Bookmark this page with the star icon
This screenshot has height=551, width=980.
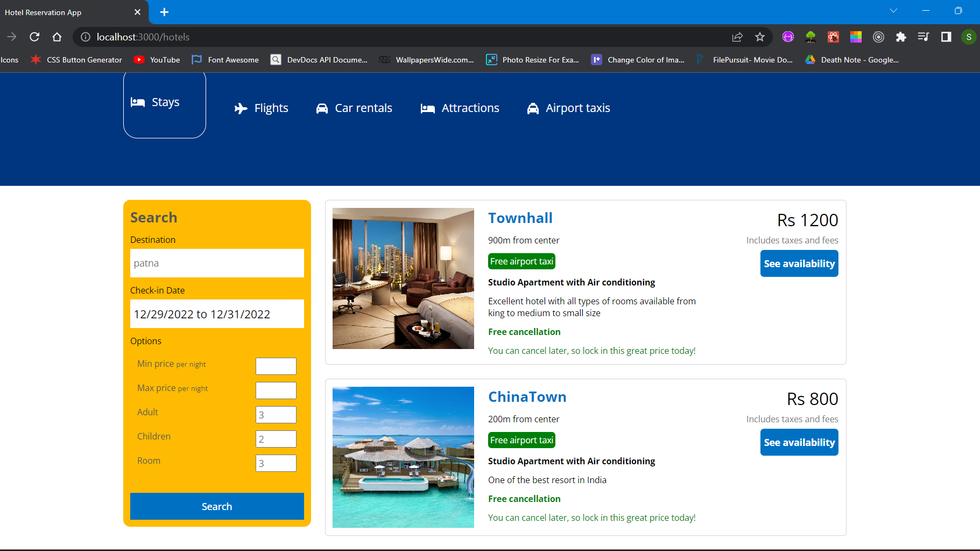point(760,37)
